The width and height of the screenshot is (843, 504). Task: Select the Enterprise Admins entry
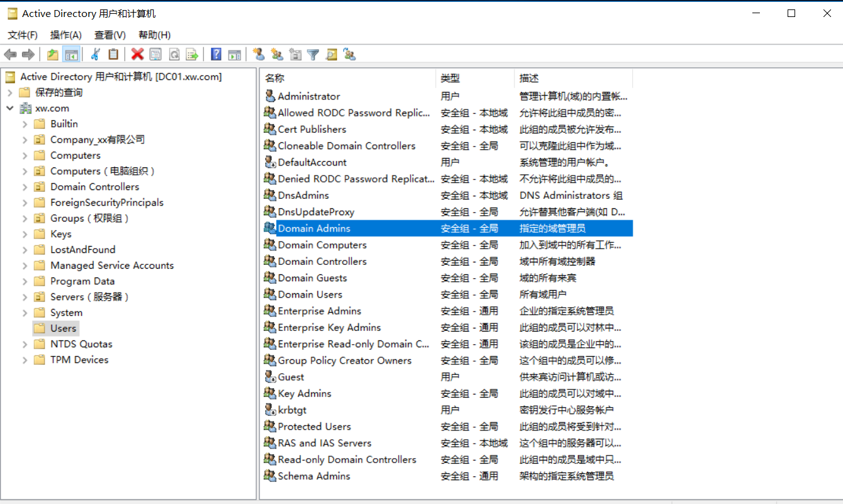(320, 311)
